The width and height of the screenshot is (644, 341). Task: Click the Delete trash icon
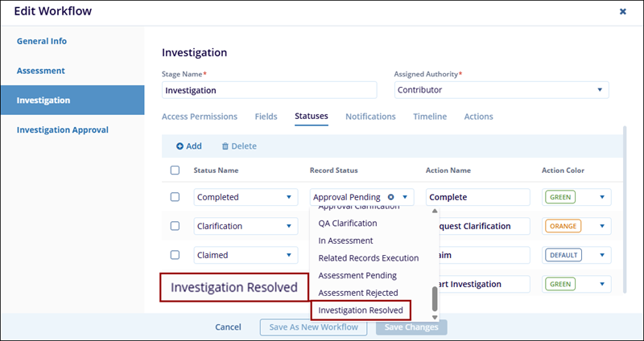(225, 146)
